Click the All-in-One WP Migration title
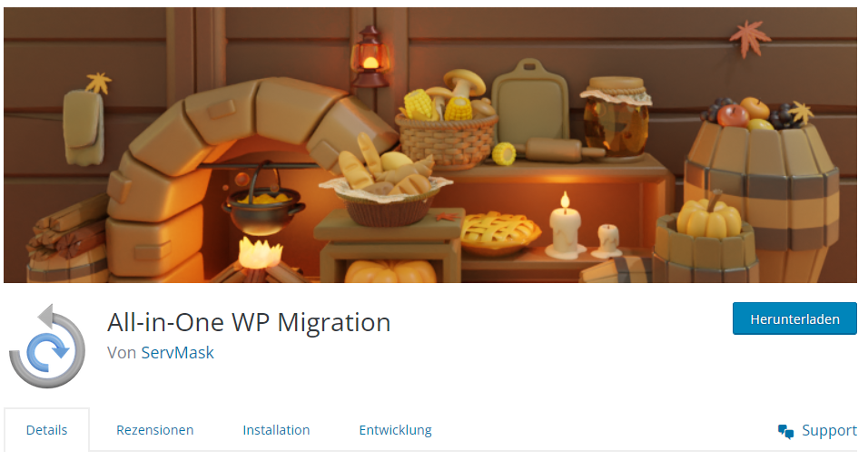The width and height of the screenshot is (868, 470). tap(249, 322)
